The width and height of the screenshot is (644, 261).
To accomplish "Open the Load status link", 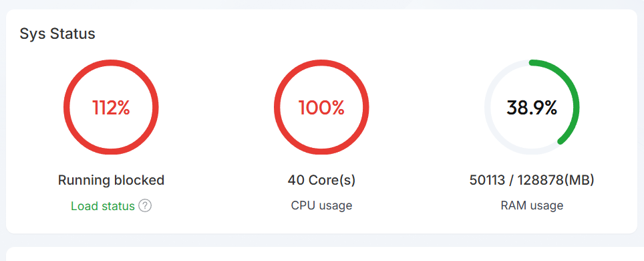I will tap(103, 206).
